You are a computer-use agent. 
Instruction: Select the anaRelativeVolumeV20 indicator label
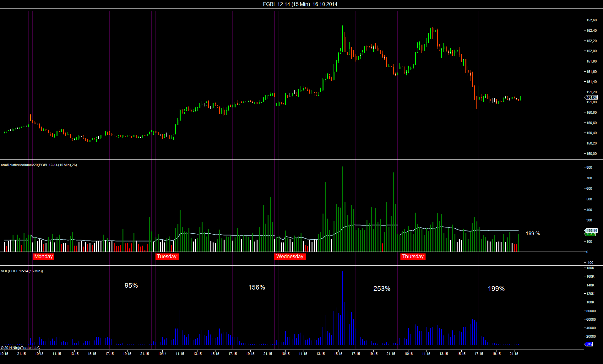tap(39, 165)
